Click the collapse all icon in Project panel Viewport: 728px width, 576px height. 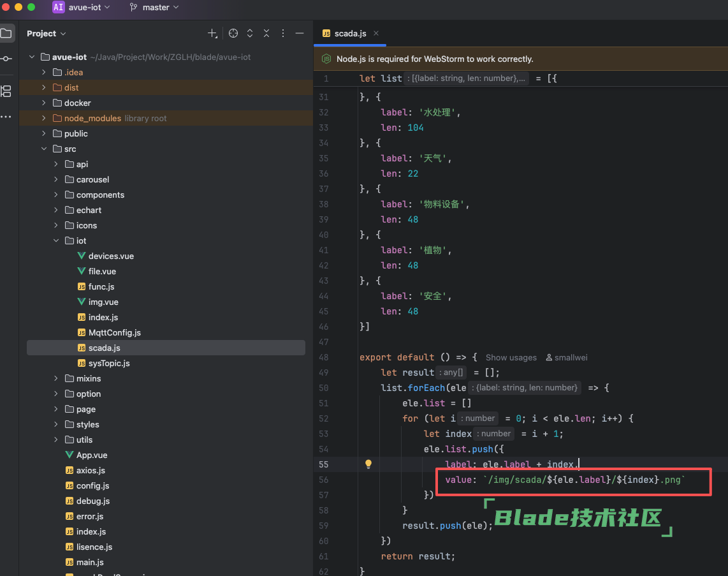tap(266, 33)
